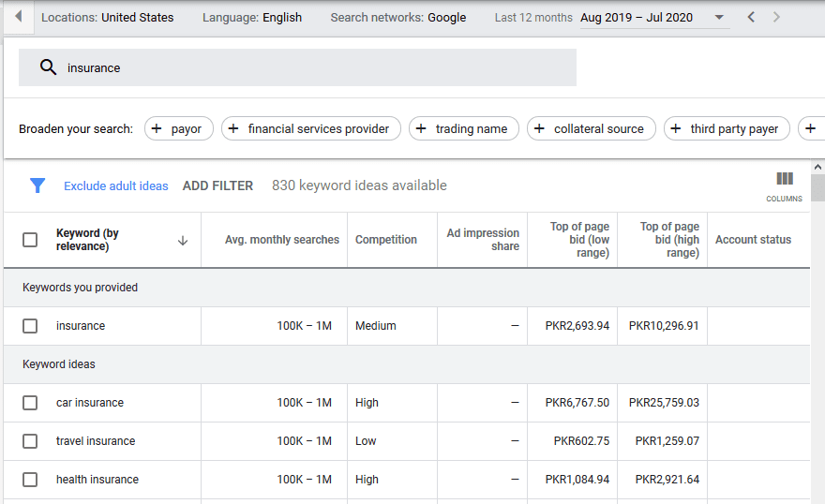Viewport: 825px width, 504px height.
Task: Go to next date period arrow
Action: [x=776, y=18]
